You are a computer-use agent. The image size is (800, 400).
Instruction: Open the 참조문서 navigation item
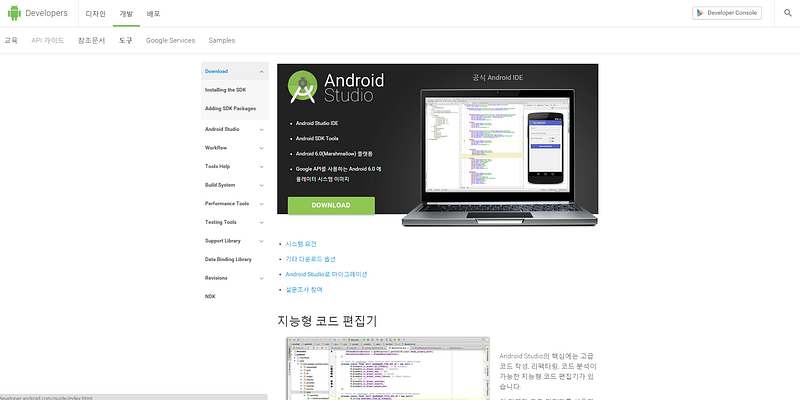91,40
